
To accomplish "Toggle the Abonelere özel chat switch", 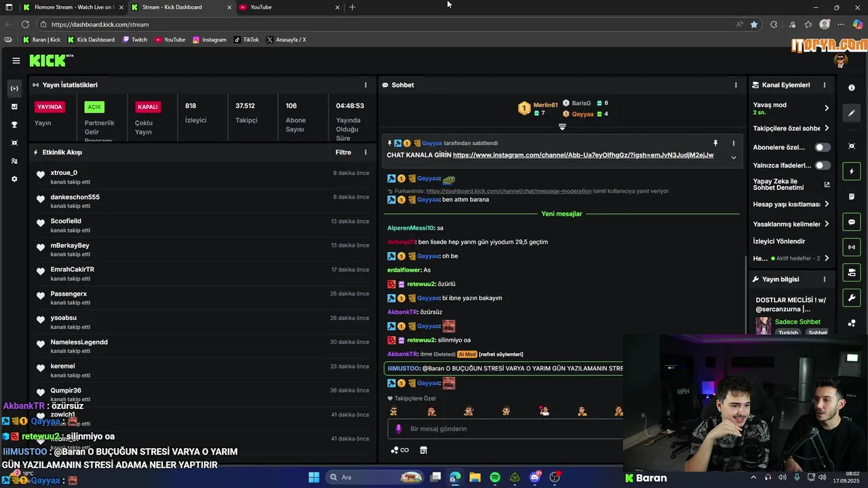I will tap(823, 147).
